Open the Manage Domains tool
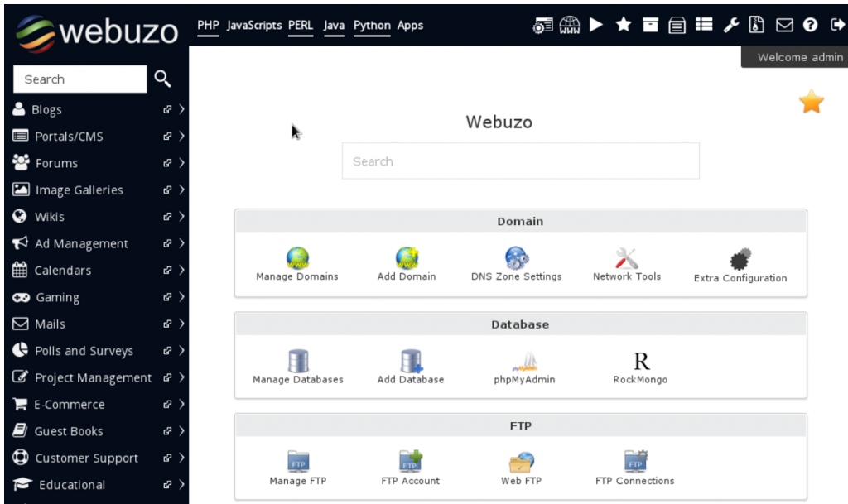 pos(296,259)
